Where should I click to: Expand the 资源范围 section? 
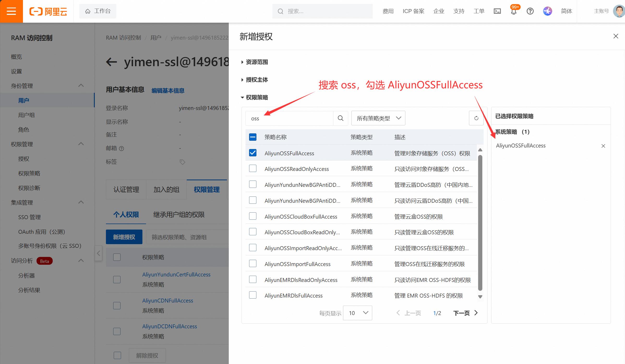pyautogui.click(x=256, y=62)
